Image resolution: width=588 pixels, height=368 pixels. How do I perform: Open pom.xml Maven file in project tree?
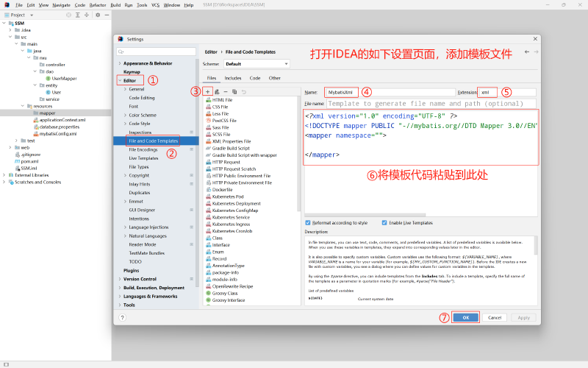coord(29,161)
